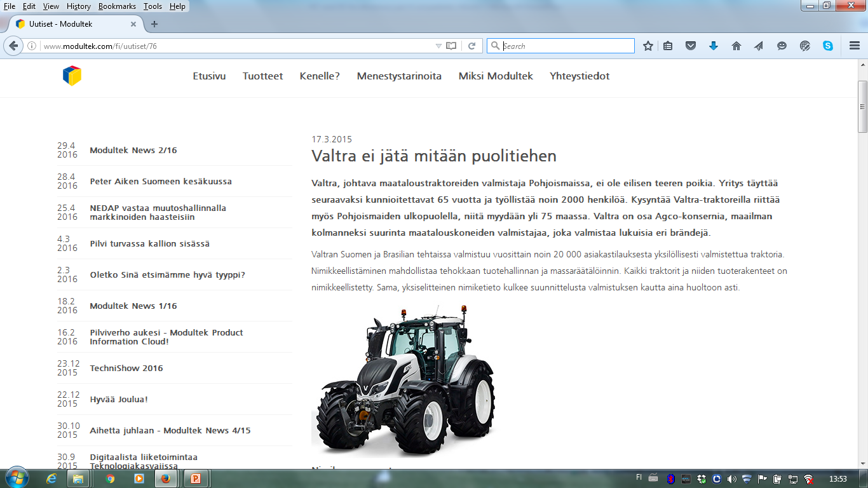868x488 pixels.
Task: Click the Valtra tractor image
Action: pyautogui.click(x=403, y=380)
